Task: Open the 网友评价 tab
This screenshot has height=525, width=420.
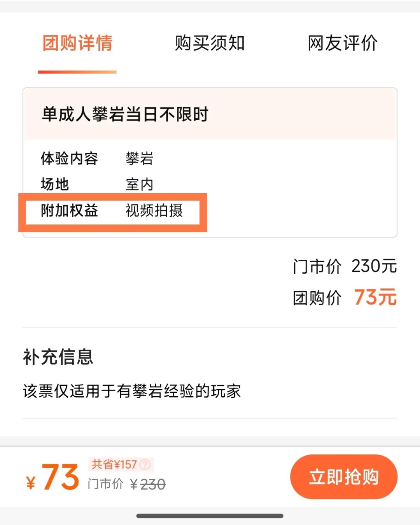Action: (x=342, y=43)
